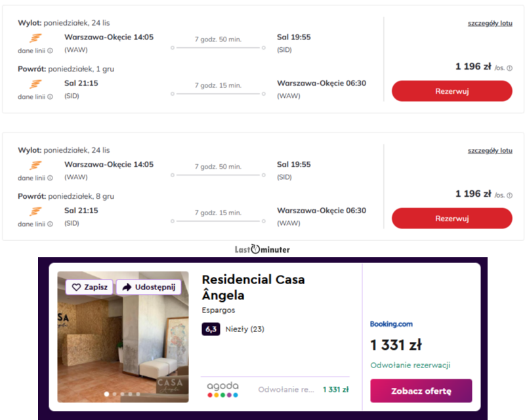The image size is (525, 420).
Task: Open the hotel deal with Zobacz ofertę
Action: tap(421, 391)
